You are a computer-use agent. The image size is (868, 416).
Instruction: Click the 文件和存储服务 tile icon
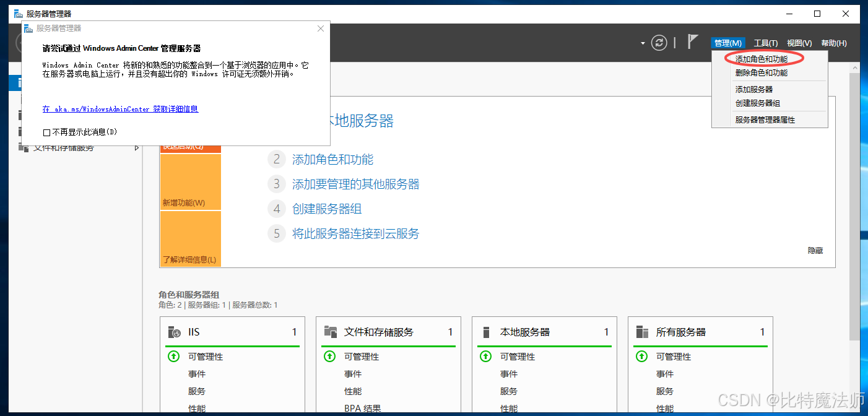click(331, 332)
